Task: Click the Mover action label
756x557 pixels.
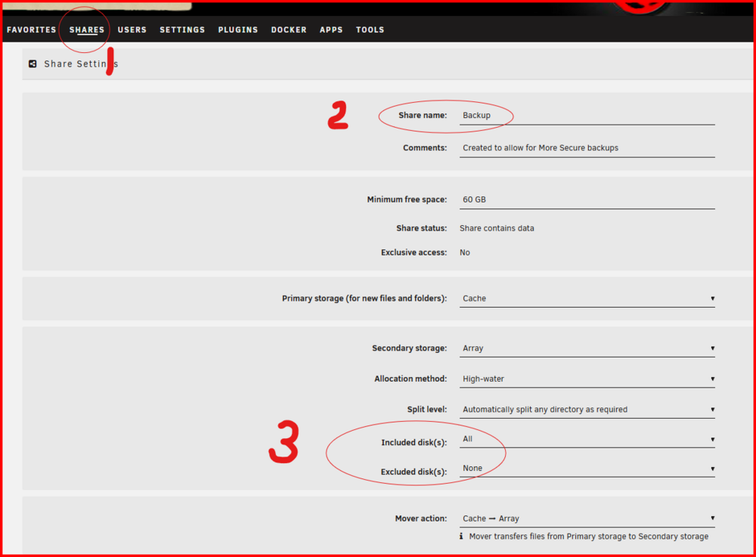Action: 421,518
